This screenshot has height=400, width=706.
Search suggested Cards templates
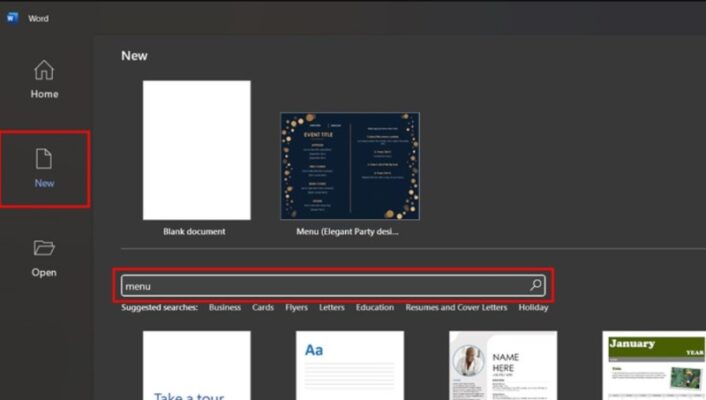[263, 307]
